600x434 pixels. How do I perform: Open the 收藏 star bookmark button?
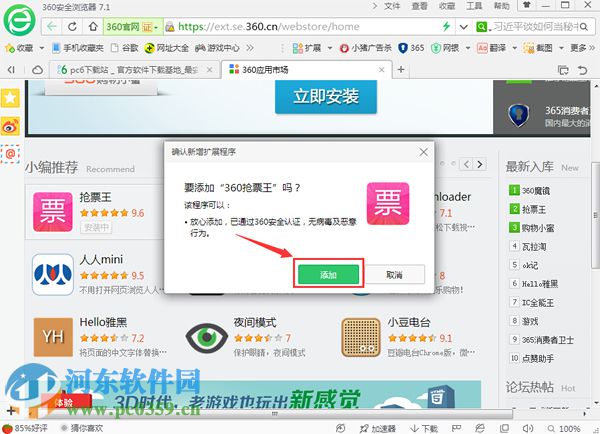[20, 48]
